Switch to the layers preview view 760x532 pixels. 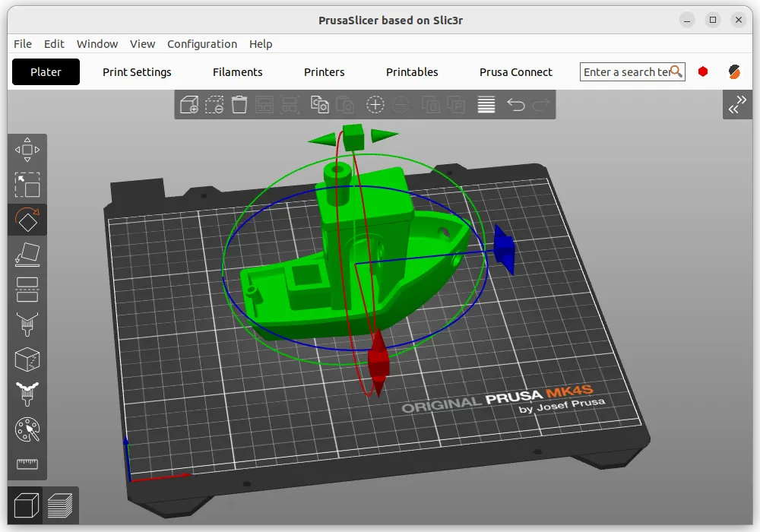point(60,505)
